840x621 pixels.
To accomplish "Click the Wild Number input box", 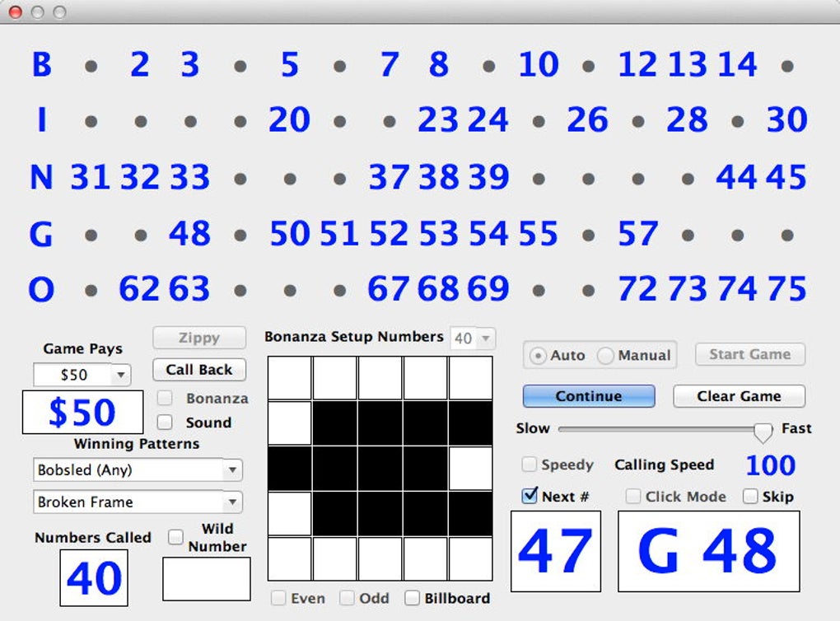I will [x=207, y=579].
